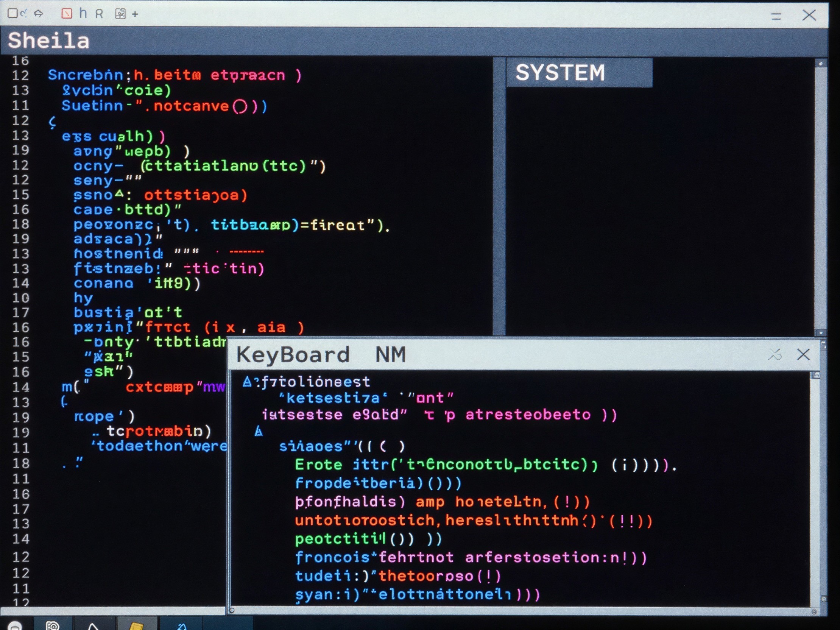Toggle the red square toolbar icon

pyautogui.click(x=67, y=14)
